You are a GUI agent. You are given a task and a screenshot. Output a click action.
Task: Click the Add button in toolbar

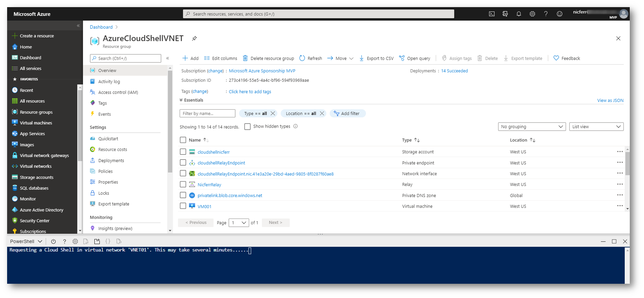pyautogui.click(x=190, y=58)
